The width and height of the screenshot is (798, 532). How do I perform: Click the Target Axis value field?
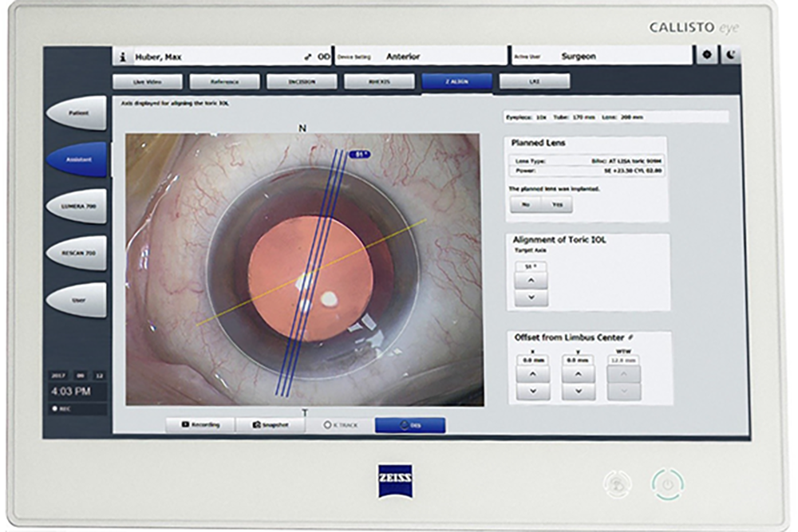(527, 266)
